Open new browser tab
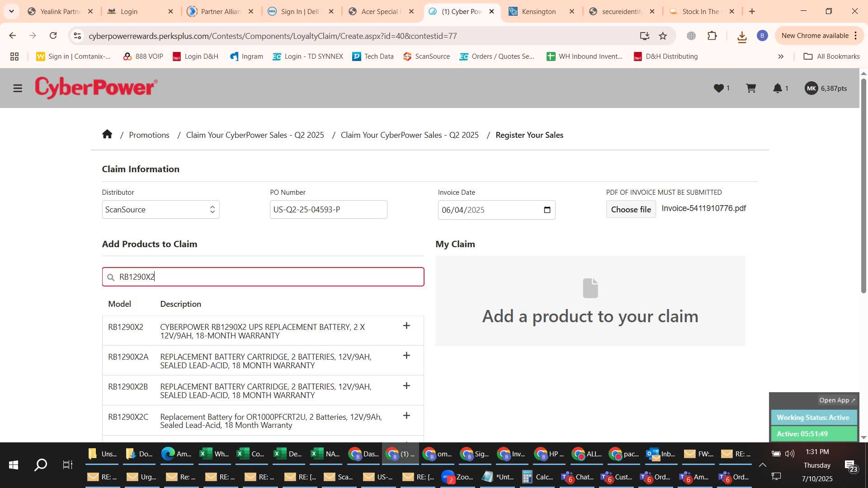868x488 pixels. [x=752, y=11]
